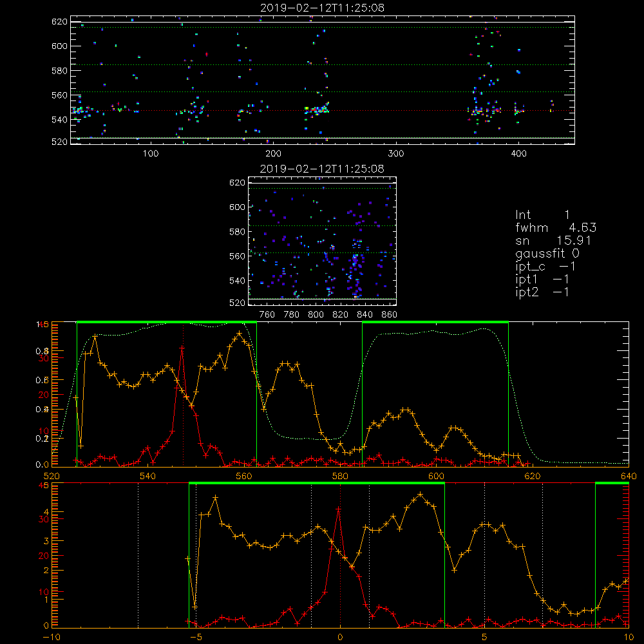The height and width of the screenshot is (644, 644).
Task: Click the 'ipt2 -1' parameter line
Action: coord(542,292)
